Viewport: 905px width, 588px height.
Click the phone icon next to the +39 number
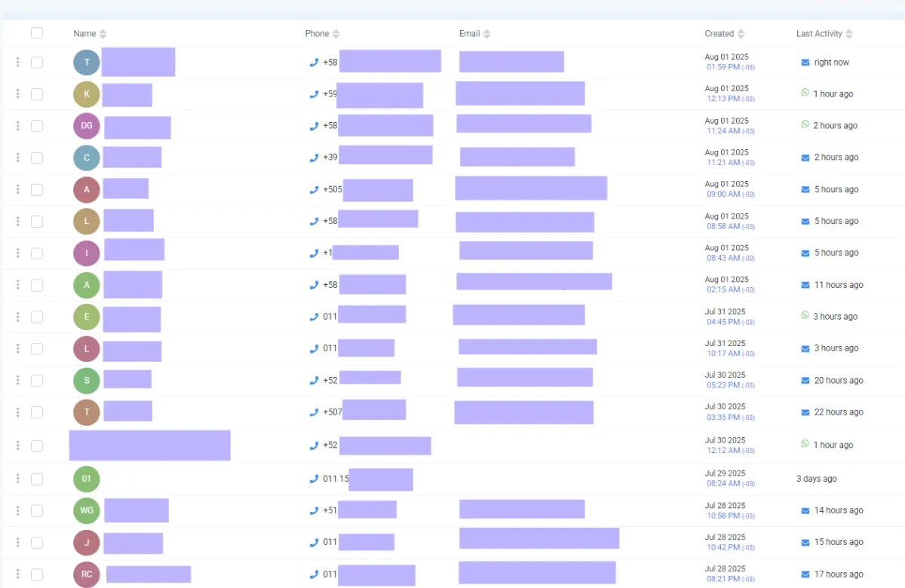point(314,158)
